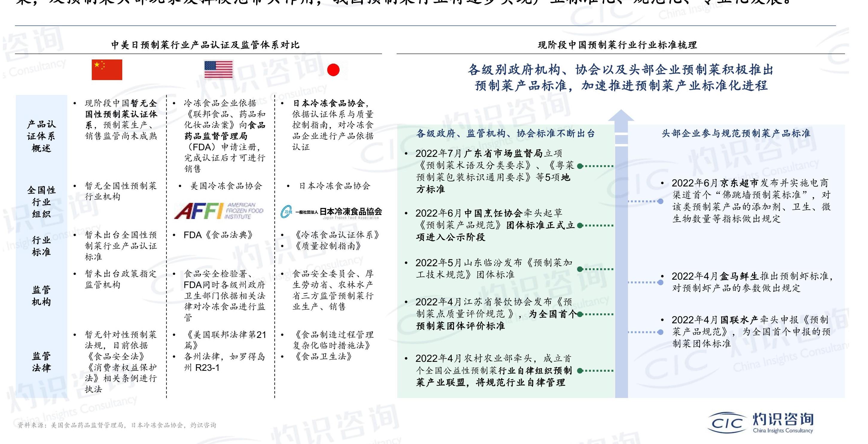
Task: Click the 资料来源 source footnote text
Action: coord(117,425)
